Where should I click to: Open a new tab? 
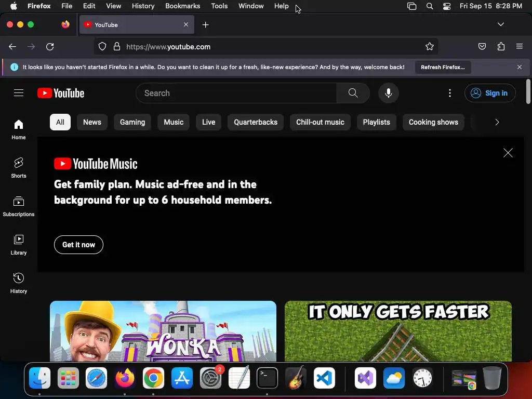point(205,25)
